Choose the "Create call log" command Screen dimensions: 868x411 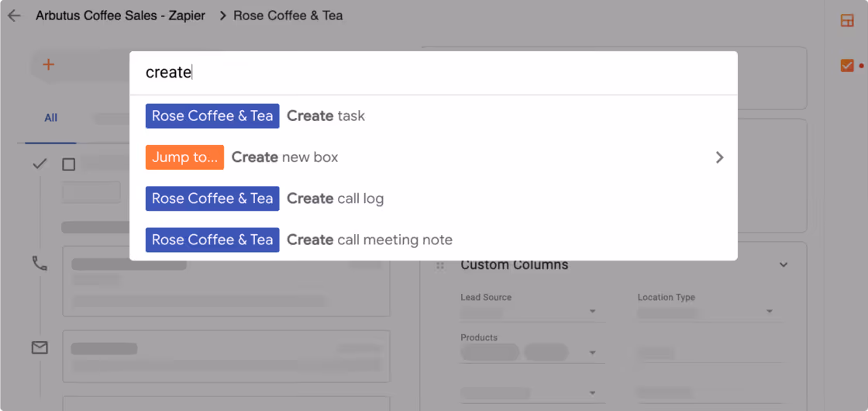(x=433, y=199)
